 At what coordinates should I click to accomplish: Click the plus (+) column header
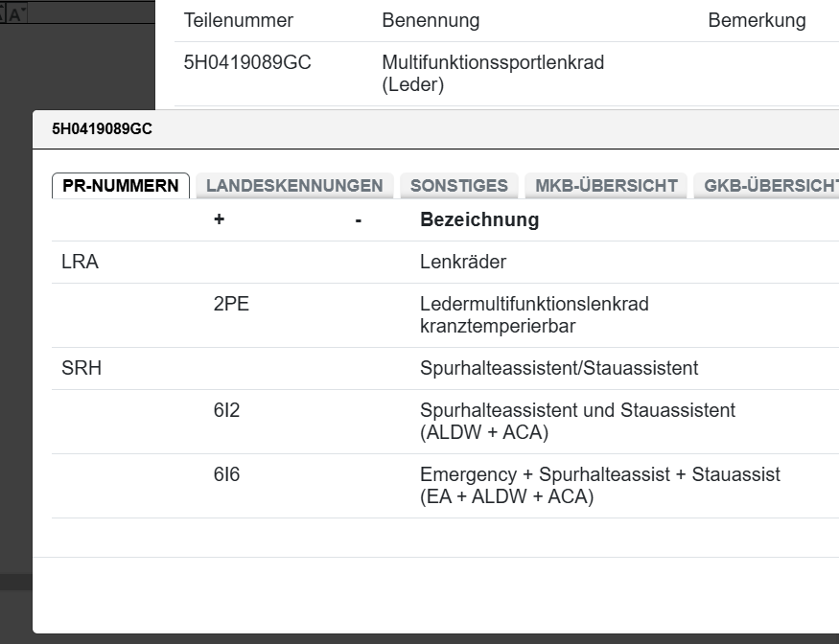pyautogui.click(x=219, y=219)
